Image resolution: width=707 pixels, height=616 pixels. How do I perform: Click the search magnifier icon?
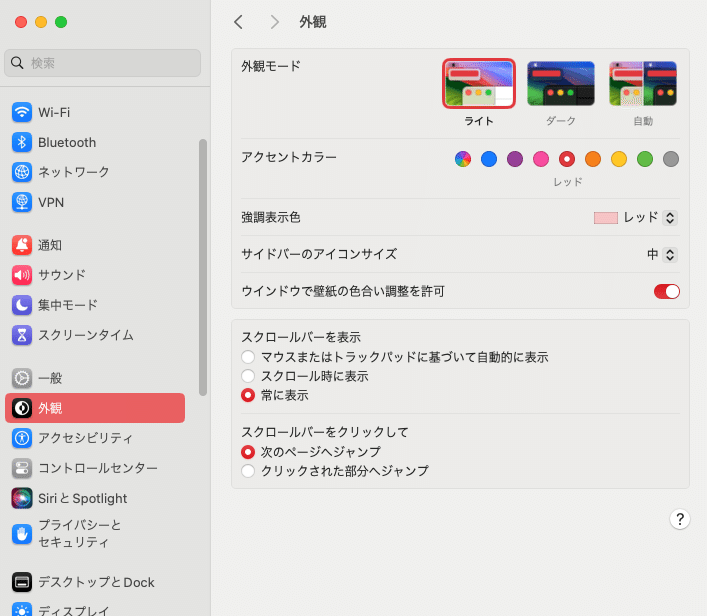coord(17,63)
